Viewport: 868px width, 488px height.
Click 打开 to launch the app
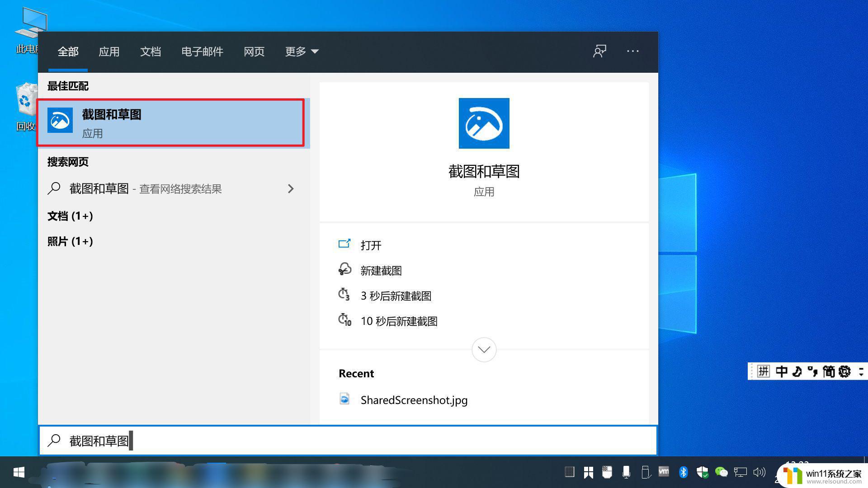(x=371, y=244)
